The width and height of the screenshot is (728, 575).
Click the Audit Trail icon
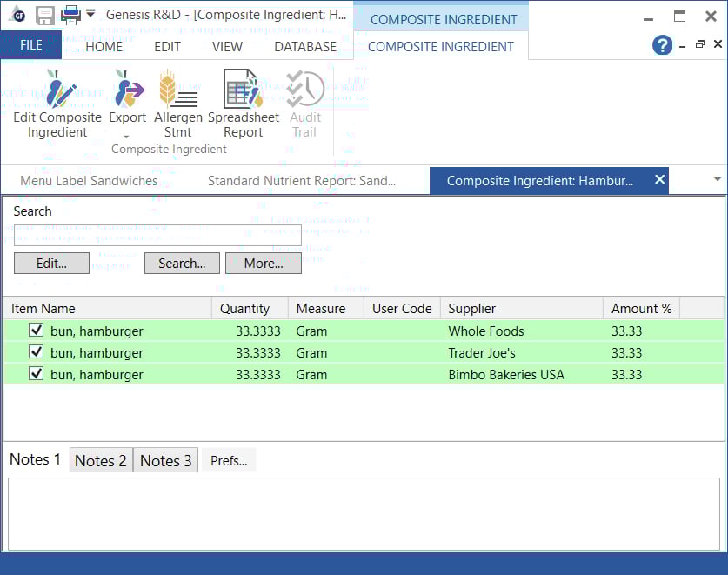(x=305, y=90)
